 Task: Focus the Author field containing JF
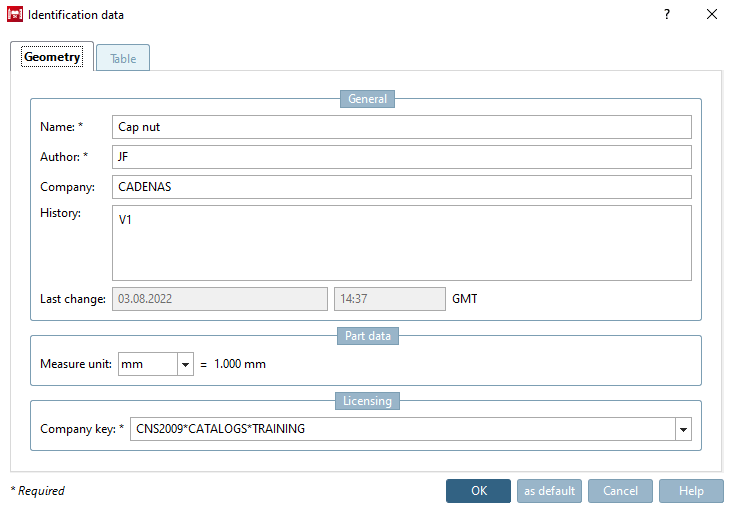click(x=402, y=157)
